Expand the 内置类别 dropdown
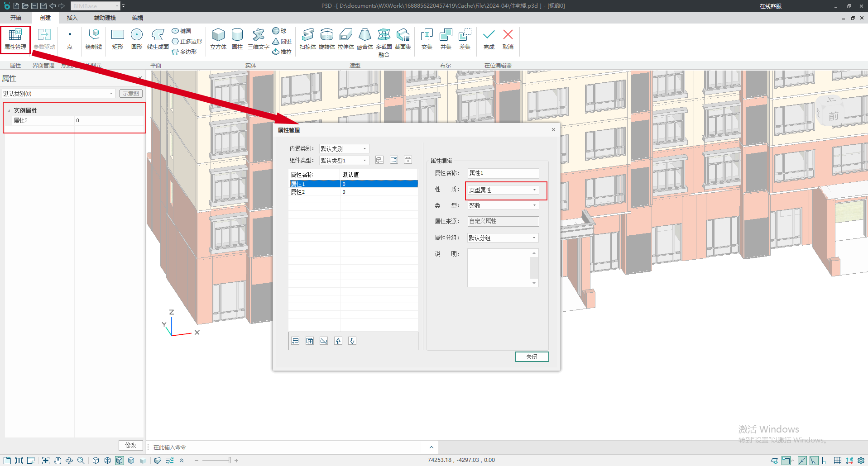Viewport: 868px width, 466px height. 344,149
